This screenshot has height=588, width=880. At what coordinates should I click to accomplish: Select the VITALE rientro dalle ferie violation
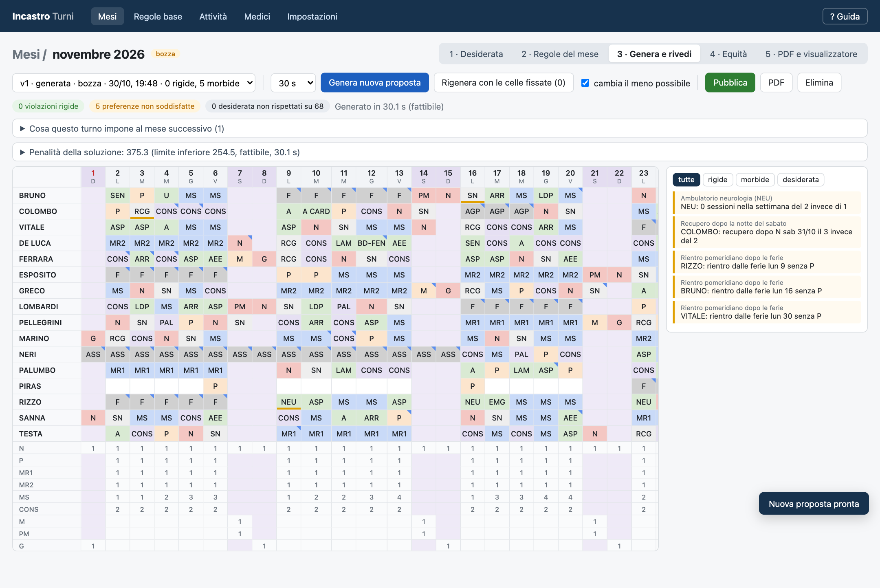[x=767, y=312]
